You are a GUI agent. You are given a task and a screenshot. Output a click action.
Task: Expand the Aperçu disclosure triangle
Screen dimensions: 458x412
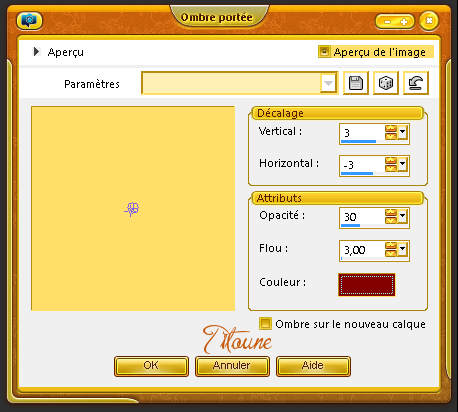pos(36,52)
